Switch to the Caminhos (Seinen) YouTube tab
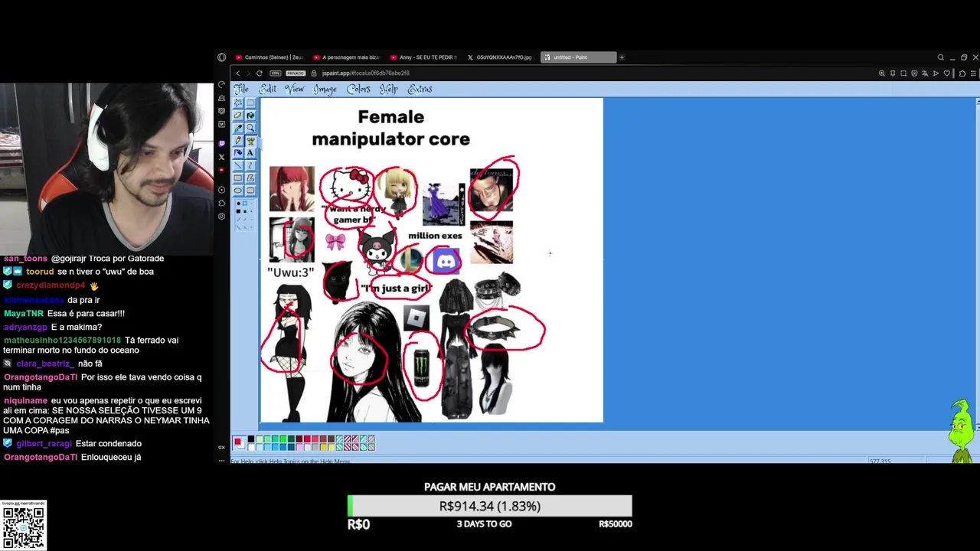This screenshot has width=980, height=551. click(269, 57)
